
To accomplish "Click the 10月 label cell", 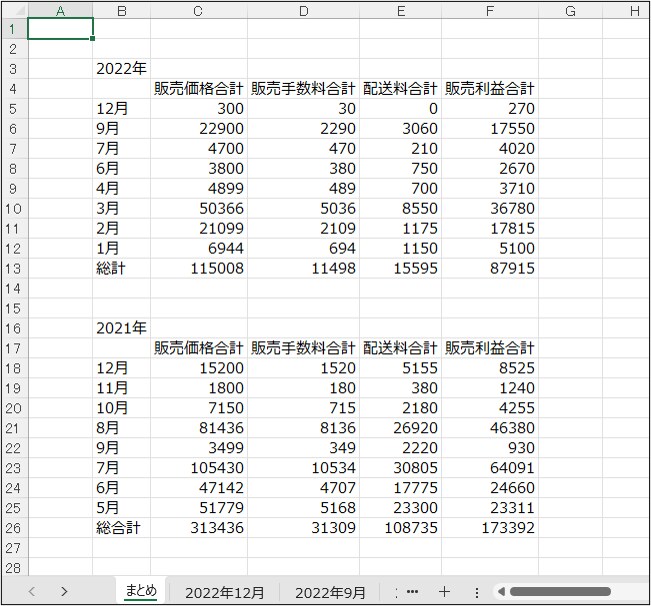I will [122, 408].
